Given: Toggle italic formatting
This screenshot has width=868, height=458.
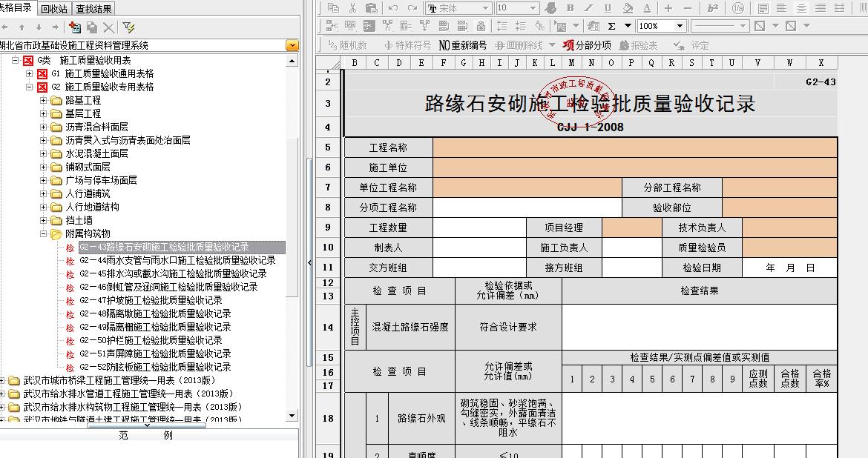Looking at the screenshot, I should tap(590, 8).
